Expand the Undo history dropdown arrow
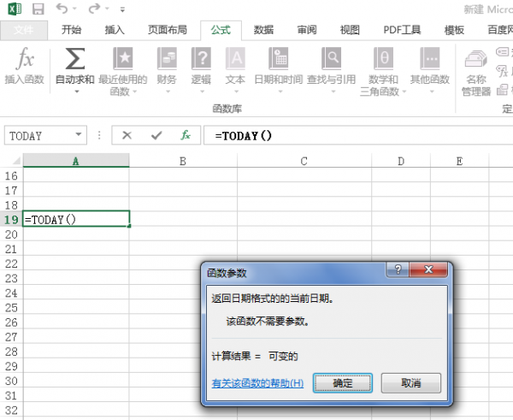This screenshot has width=513, height=420. click(74, 9)
